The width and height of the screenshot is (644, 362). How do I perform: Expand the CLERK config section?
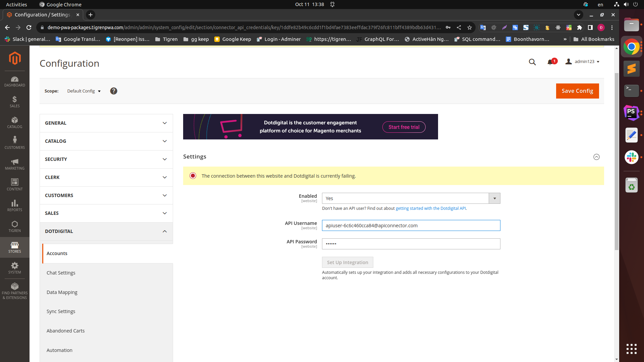pos(106,177)
